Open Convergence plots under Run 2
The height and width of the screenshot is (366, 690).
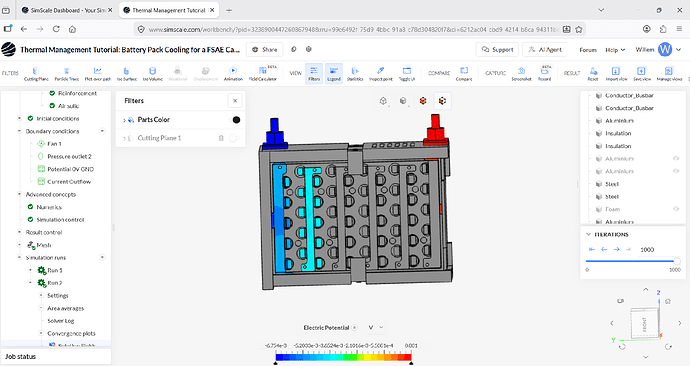(x=71, y=333)
